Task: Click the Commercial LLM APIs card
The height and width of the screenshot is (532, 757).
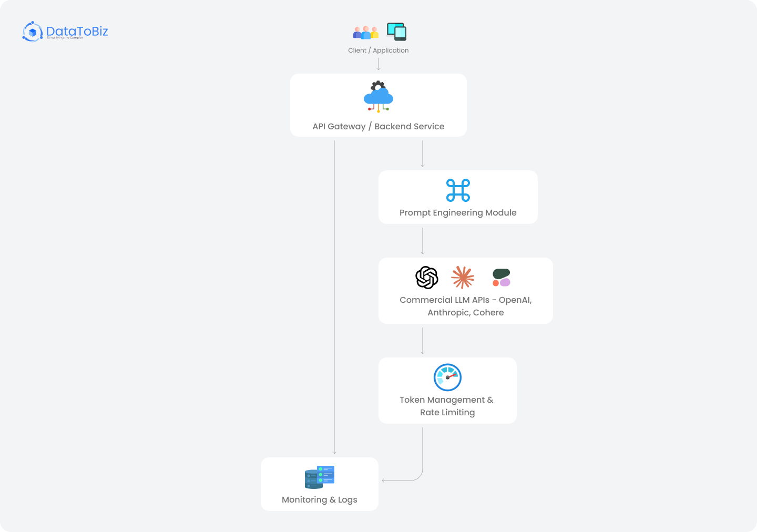Action: (466, 290)
